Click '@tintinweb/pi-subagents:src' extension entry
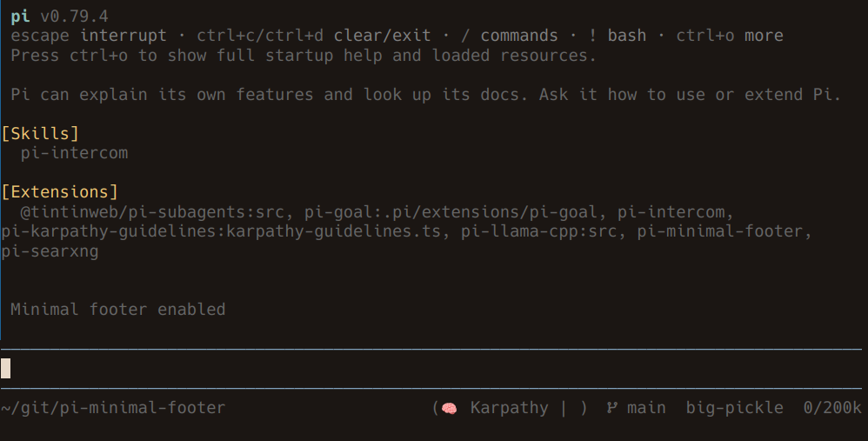 coord(152,212)
